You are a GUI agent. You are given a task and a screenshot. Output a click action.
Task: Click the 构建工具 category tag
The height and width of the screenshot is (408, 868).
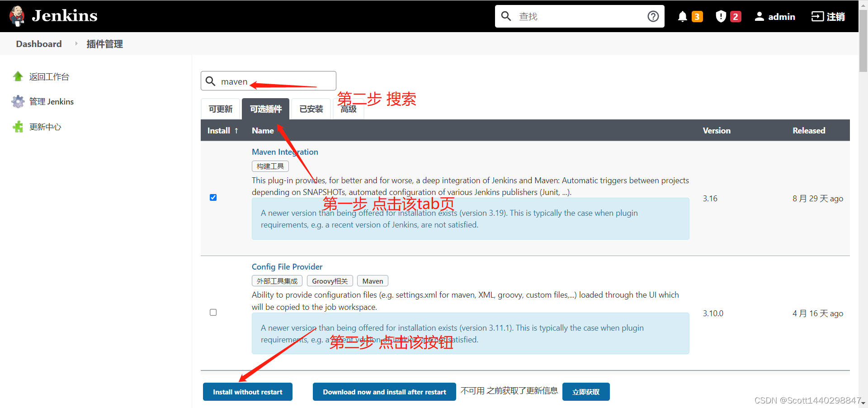270,166
